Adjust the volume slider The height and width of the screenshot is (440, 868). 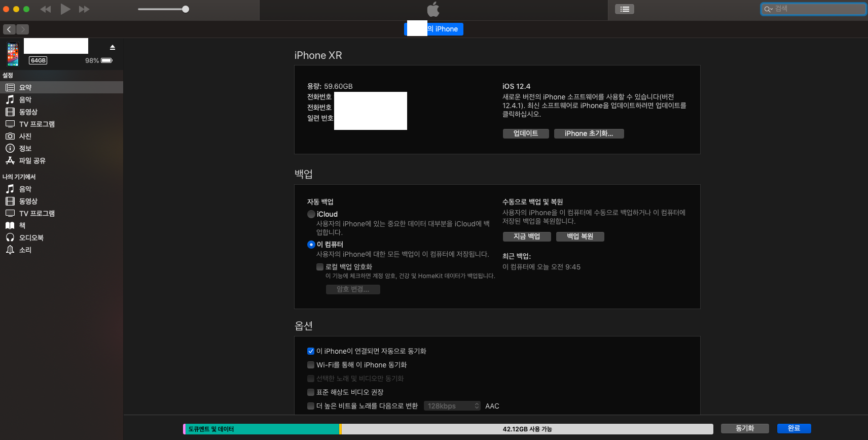(163, 9)
